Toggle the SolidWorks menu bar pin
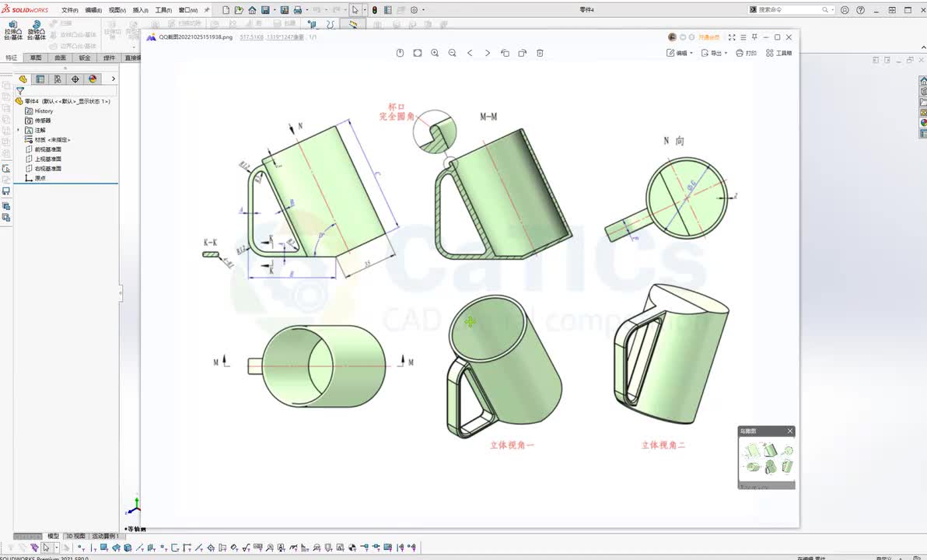Viewport: 927px width, 560px height. click(207, 10)
